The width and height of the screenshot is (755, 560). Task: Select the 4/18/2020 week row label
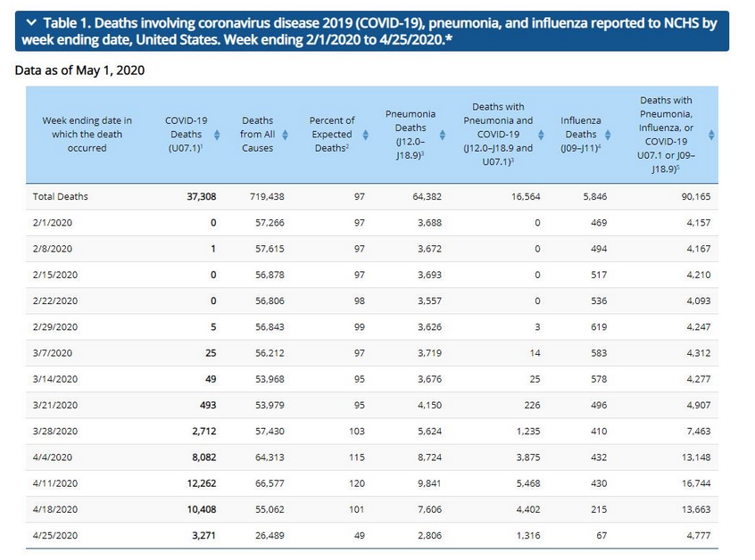tap(55, 509)
